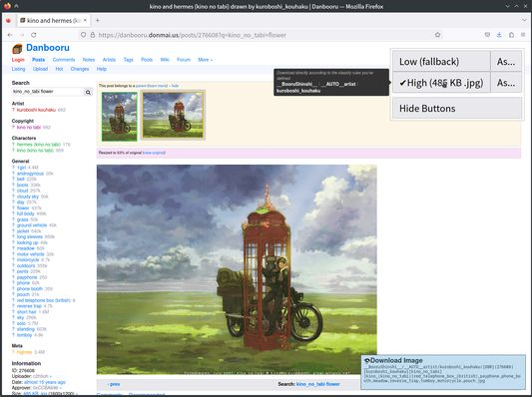Click the site security padlock icon
Image resolution: width=532 pixels, height=397 pixels.
(92, 35)
